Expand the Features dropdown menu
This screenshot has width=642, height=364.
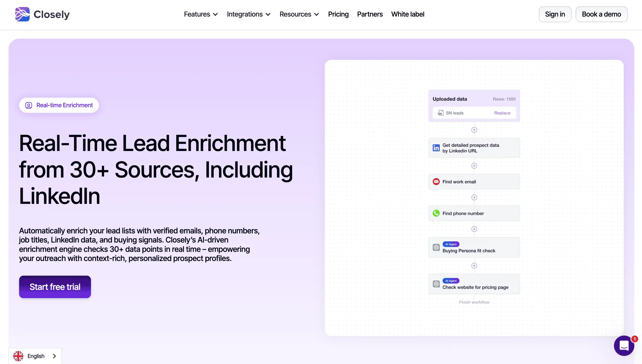coord(201,14)
